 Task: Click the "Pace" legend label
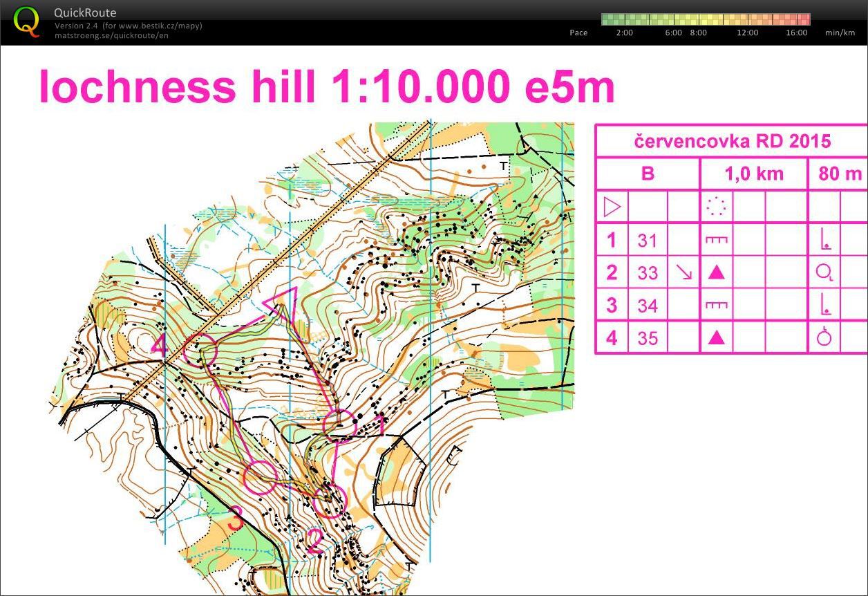tap(578, 32)
